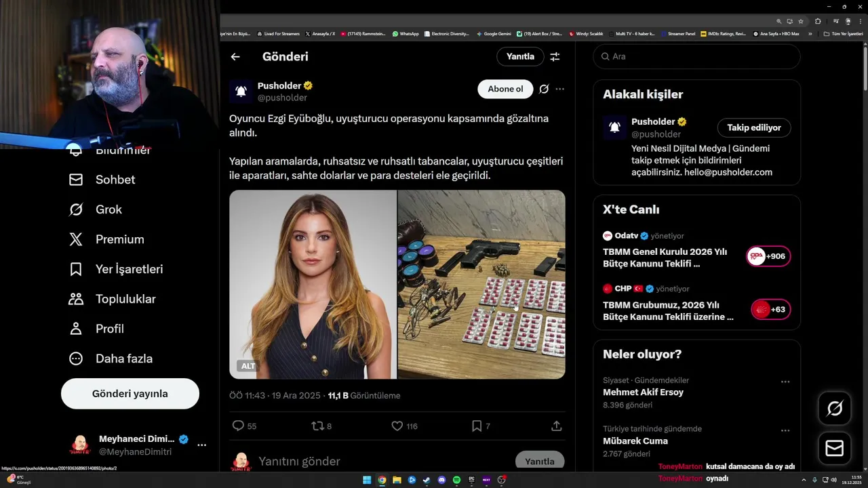Open the seized guns and pills photo
The height and width of the screenshot is (488, 868).
coord(481,285)
